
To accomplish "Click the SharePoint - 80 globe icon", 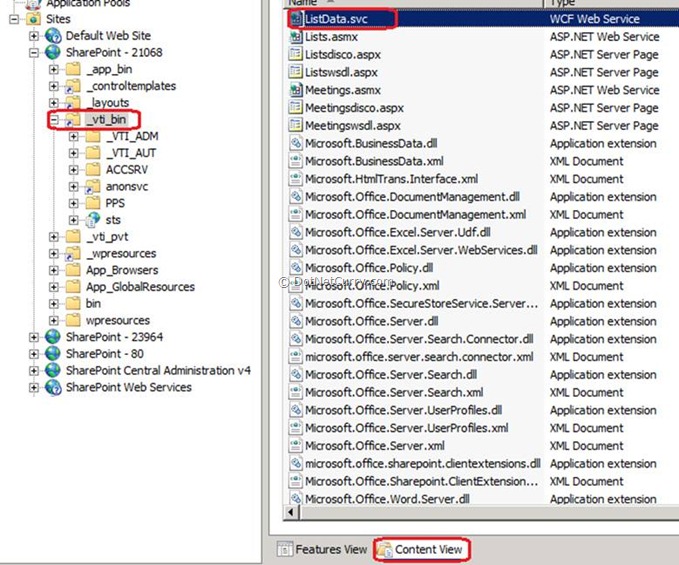I will (53, 354).
